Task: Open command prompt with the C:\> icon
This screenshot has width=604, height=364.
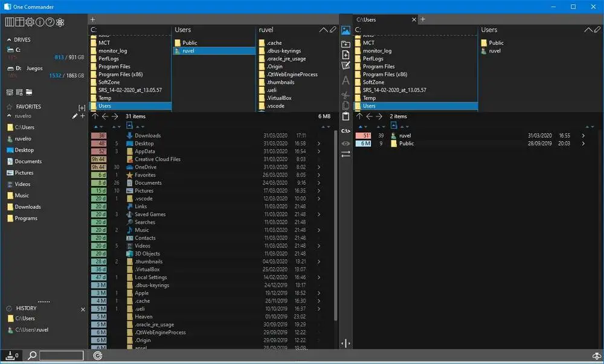Action: (x=345, y=131)
